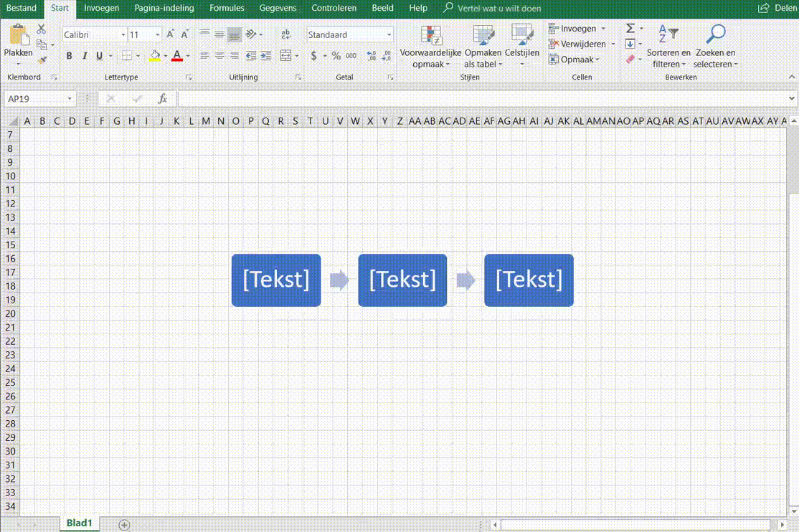Switch to the Beeld tab
The image size is (799, 532).
[382, 8]
